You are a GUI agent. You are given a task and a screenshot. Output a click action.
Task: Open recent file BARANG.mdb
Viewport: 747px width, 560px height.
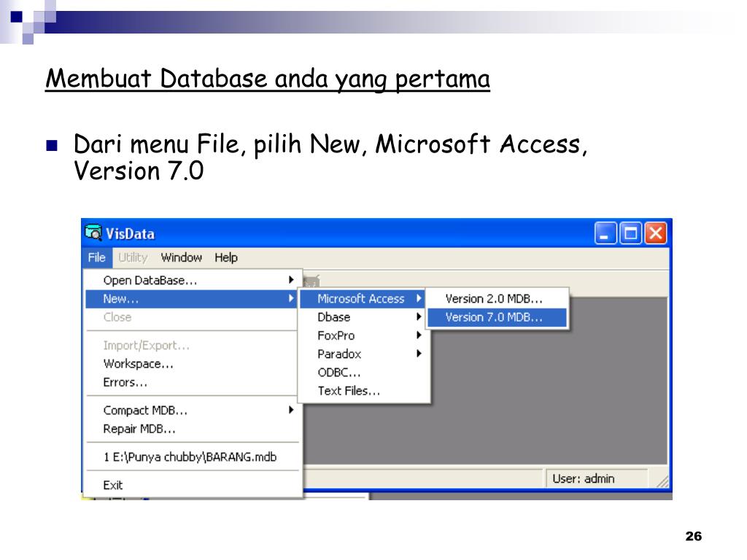(x=192, y=457)
